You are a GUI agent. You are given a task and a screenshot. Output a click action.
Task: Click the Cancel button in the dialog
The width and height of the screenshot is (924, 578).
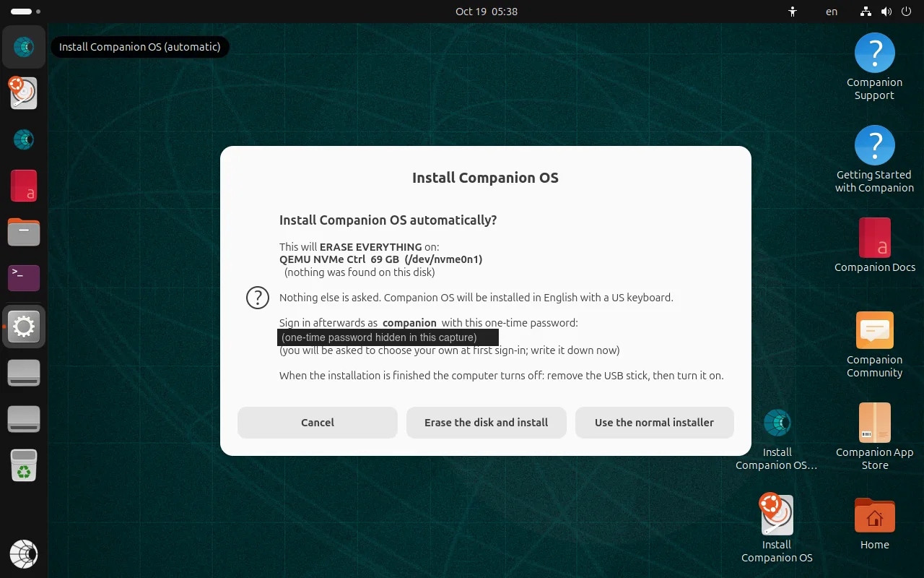coord(318,423)
